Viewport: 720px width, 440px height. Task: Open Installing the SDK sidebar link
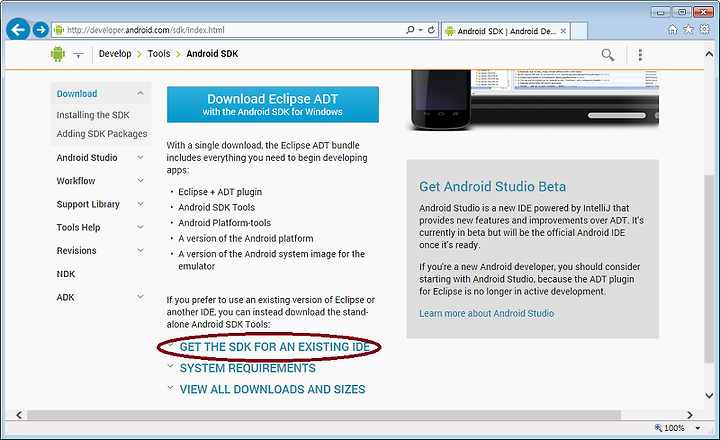(x=93, y=115)
